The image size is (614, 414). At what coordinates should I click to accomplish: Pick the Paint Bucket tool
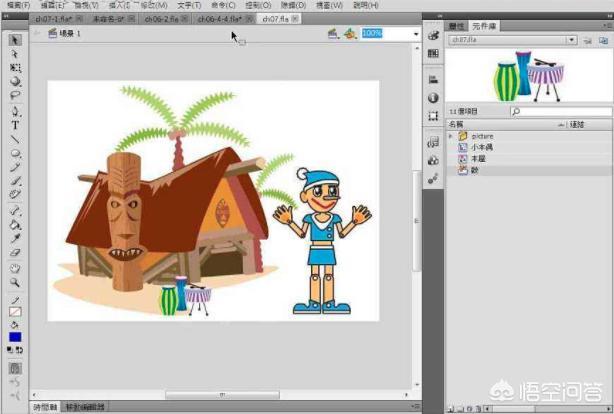[15, 225]
